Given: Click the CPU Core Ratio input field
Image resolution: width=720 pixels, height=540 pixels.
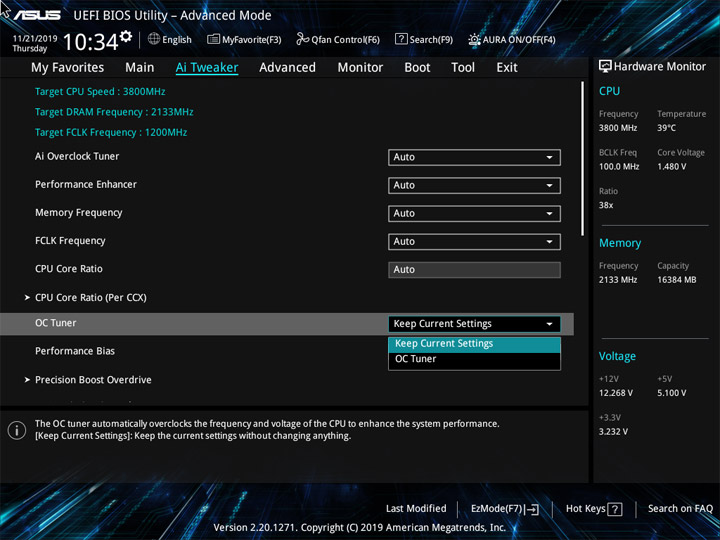Looking at the screenshot, I should [x=474, y=270].
